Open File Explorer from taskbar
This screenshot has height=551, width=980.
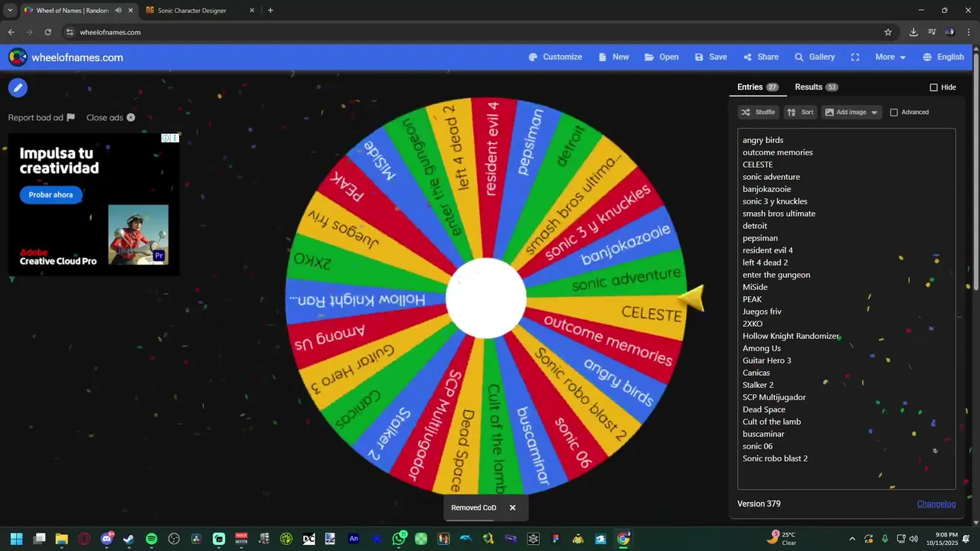(x=61, y=539)
